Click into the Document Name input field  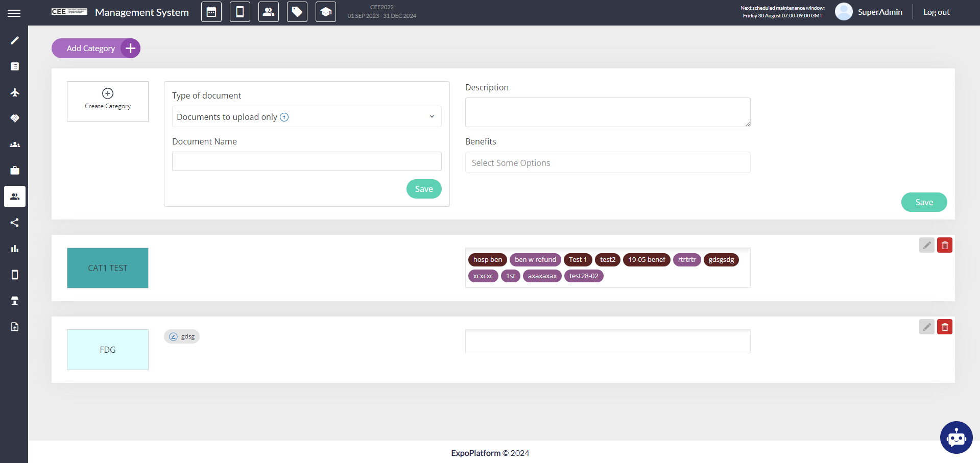coord(306,161)
